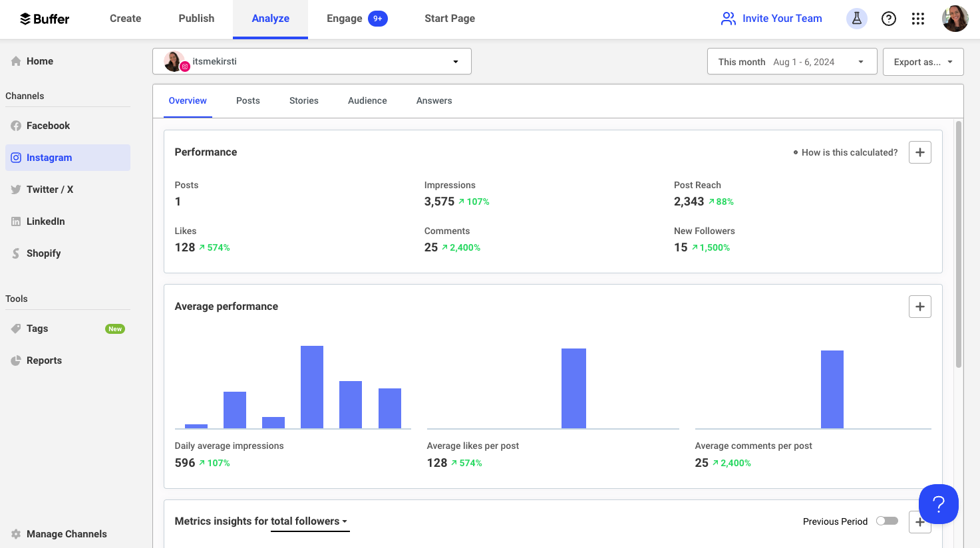Navigate to Home in the sidebar

pos(39,61)
